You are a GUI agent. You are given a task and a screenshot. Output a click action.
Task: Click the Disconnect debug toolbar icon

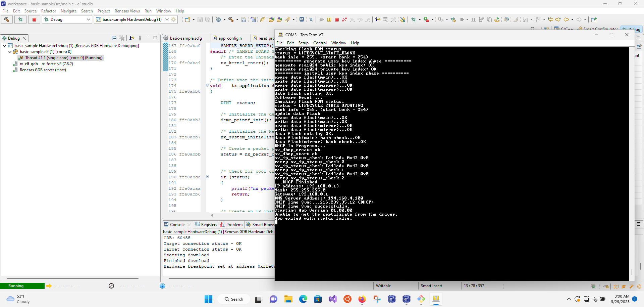click(x=344, y=19)
